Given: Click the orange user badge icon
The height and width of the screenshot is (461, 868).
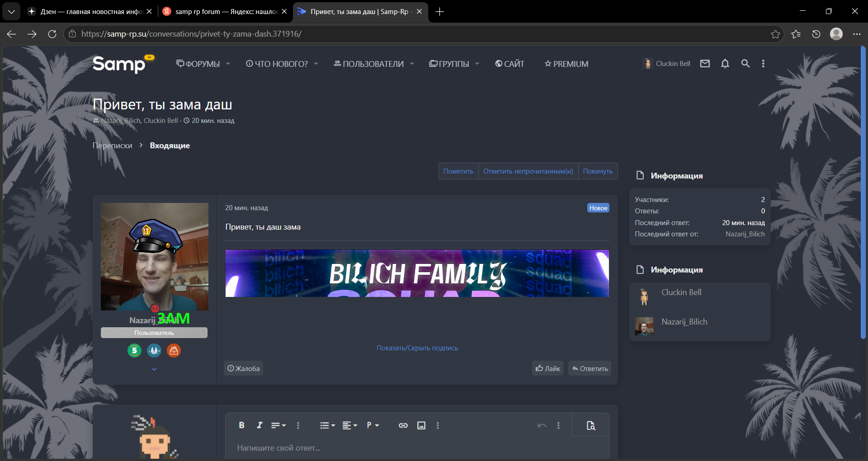Looking at the screenshot, I should coord(174,350).
